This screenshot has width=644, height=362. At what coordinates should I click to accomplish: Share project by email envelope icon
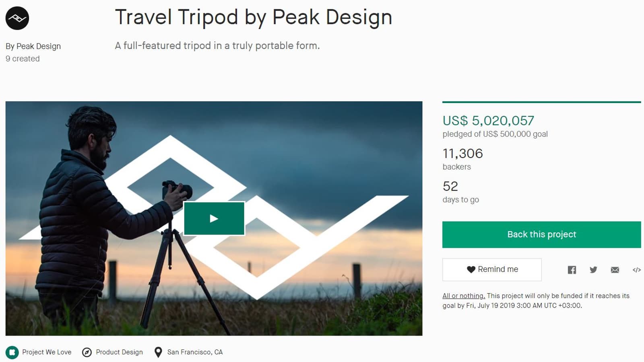(x=615, y=270)
